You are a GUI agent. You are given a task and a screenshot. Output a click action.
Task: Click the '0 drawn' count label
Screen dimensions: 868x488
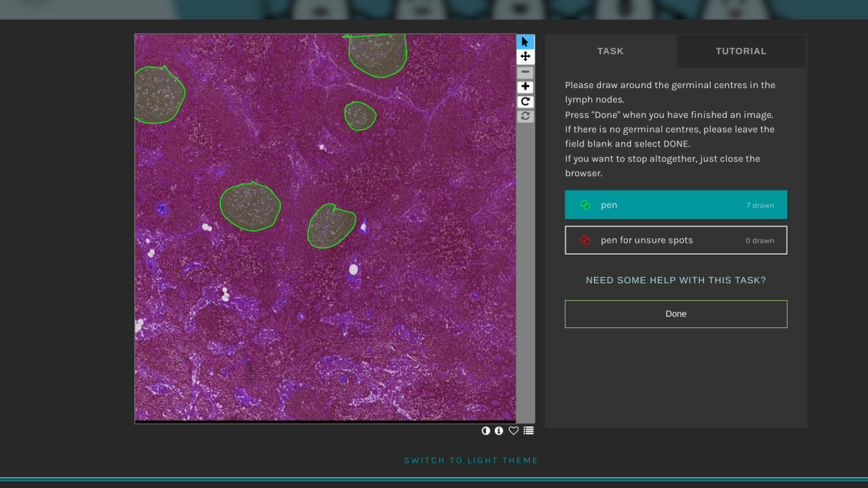pyautogui.click(x=760, y=241)
